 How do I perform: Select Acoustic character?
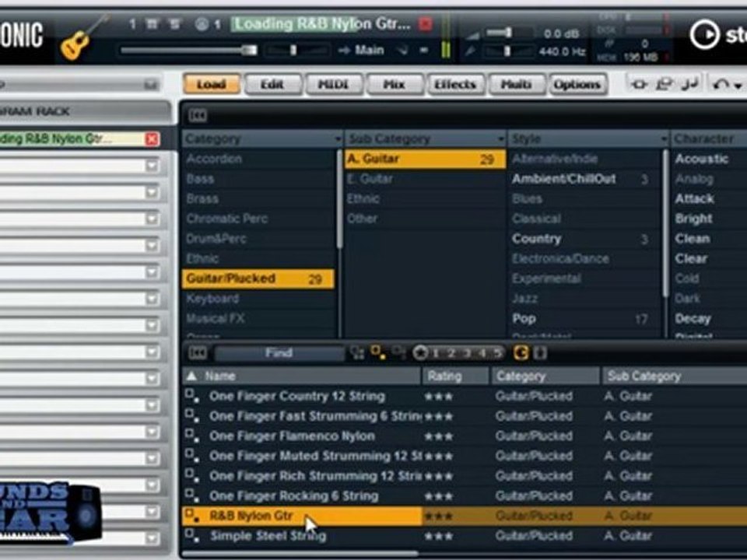(710, 159)
